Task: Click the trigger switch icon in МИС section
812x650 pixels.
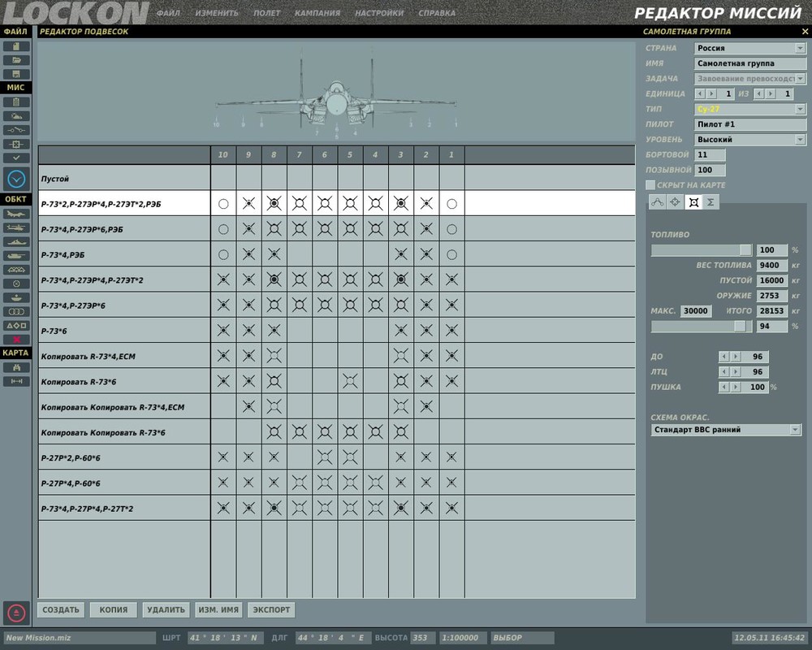Action: click(x=16, y=130)
